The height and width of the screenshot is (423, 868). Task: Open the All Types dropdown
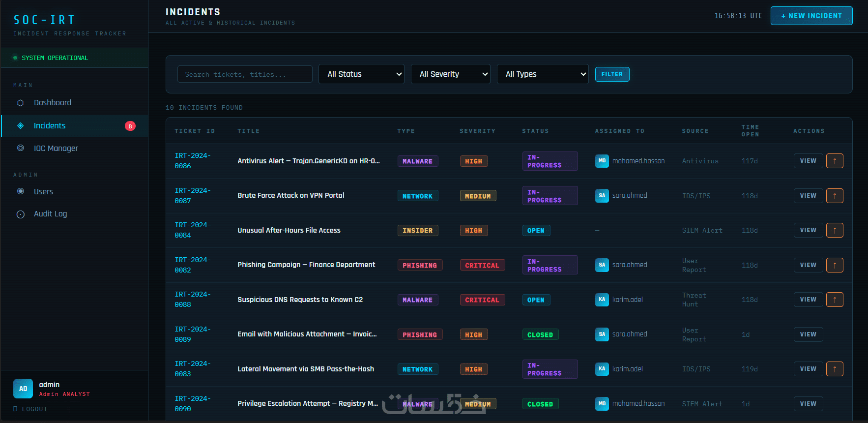[x=543, y=74]
